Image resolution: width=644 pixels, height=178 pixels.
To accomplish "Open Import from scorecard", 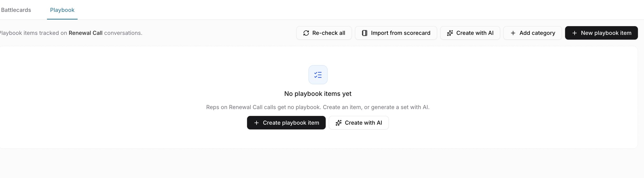I will click(396, 33).
